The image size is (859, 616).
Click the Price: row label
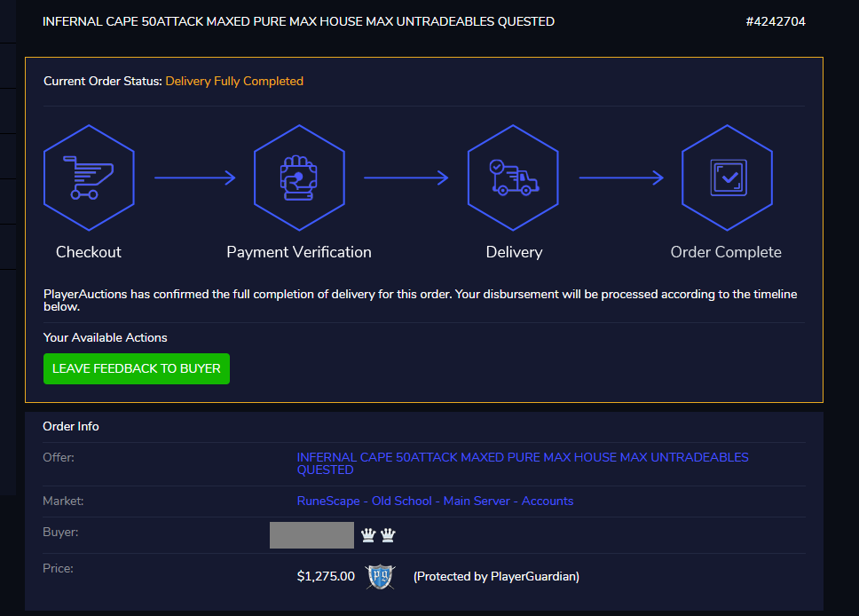click(x=58, y=568)
